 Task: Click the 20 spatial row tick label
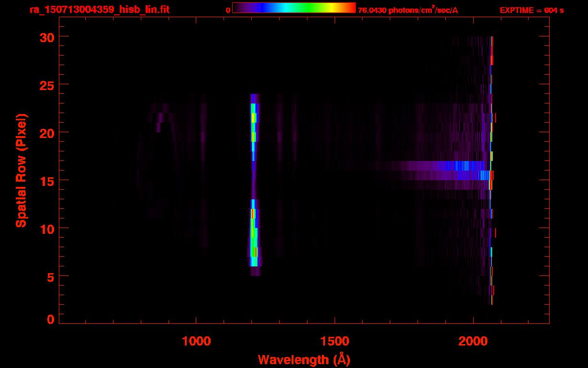(46, 133)
